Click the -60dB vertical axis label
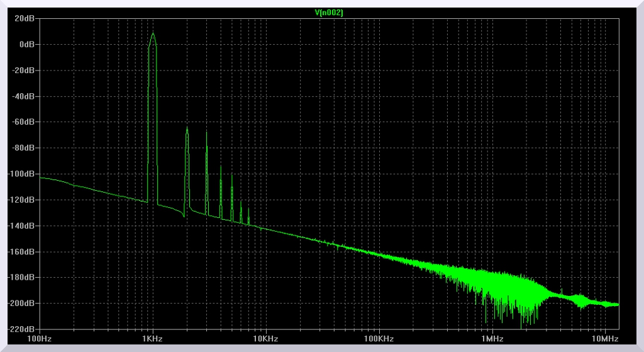 tap(24, 122)
